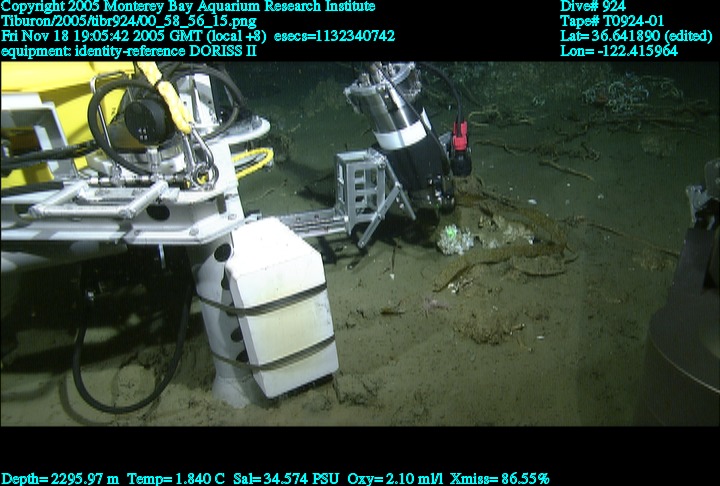This screenshot has width=720, height=486.
Task: Select the file path 'Tiburon/2005/tibr924/00_58_56_15.png'
Action: [129, 22]
